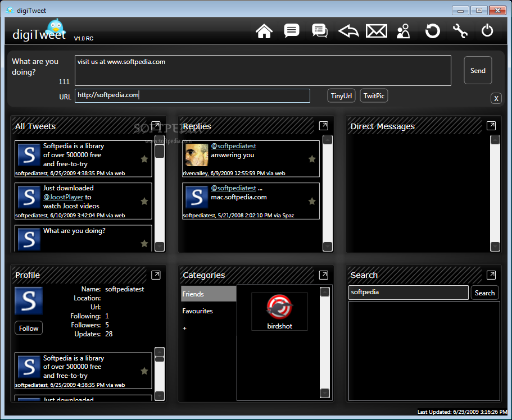Open @softpediatest link in the mac.softpedia.com reply

233,188
